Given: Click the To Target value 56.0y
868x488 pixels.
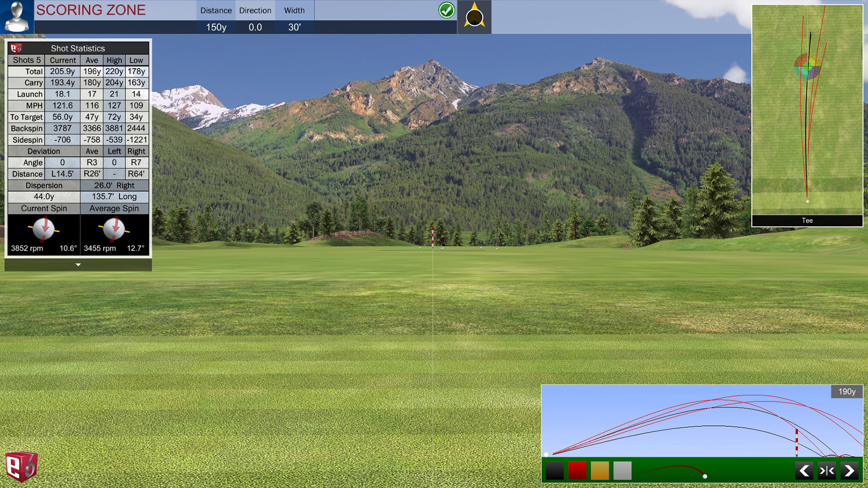Looking at the screenshot, I should click(x=63, y=117).
